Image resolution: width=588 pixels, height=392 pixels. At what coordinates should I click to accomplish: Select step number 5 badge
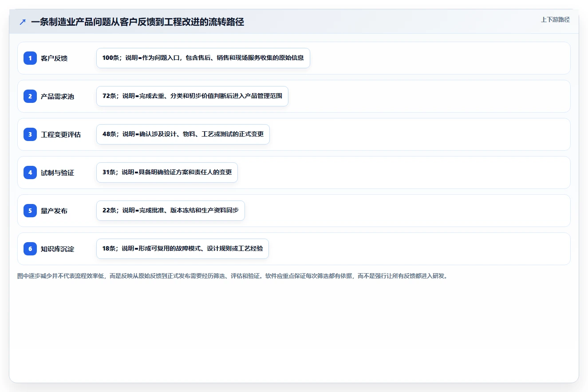click(x=30, y=211)
